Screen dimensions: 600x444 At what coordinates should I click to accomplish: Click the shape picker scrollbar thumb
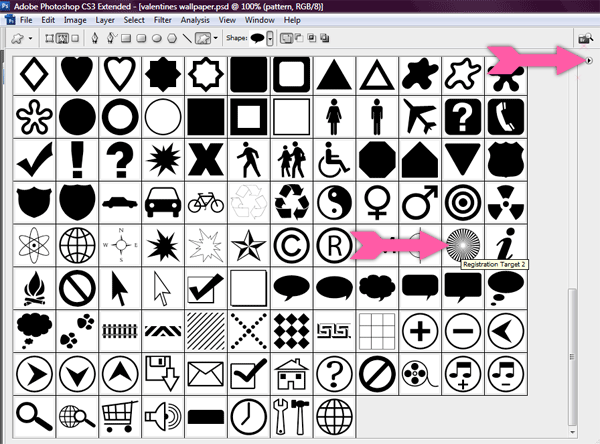pos(572,356)
